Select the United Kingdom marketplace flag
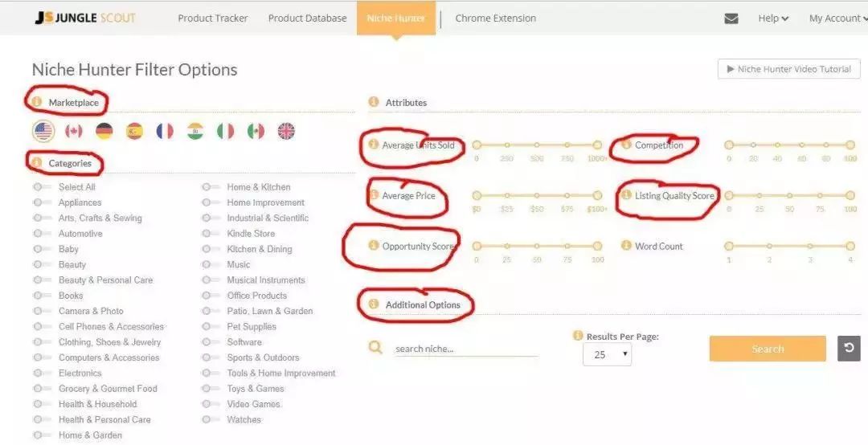The width and height of the screenshot is (868, 445). [x=286, y=131]
